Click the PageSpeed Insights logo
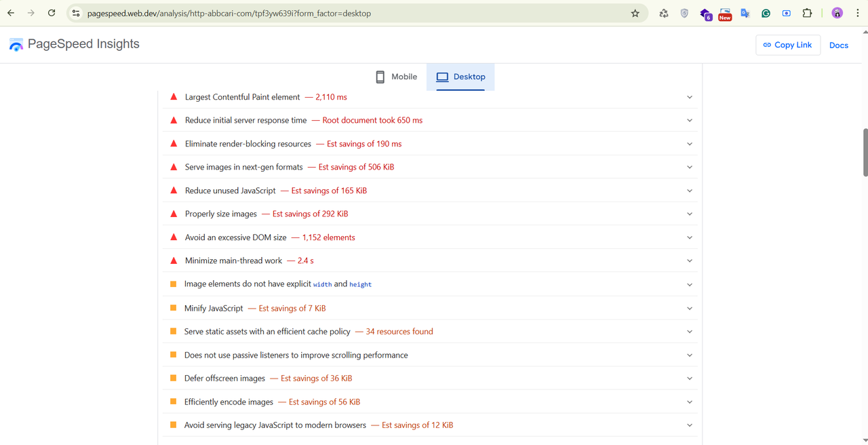 click(x=16, y=45)
